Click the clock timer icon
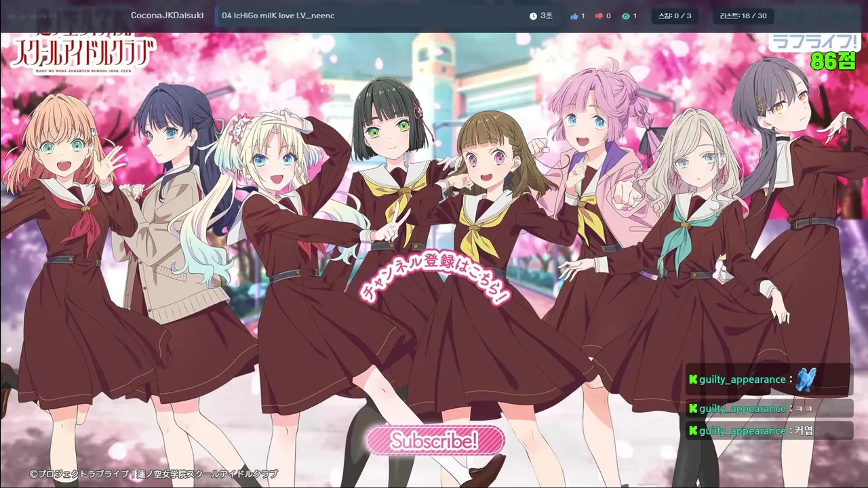The width and height of the screenshot is (868, 488). coord(533,16)
